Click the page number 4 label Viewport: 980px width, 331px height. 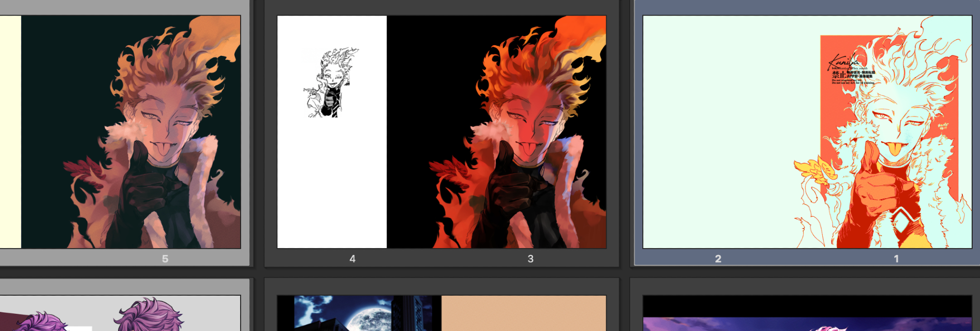pos(352,259)
